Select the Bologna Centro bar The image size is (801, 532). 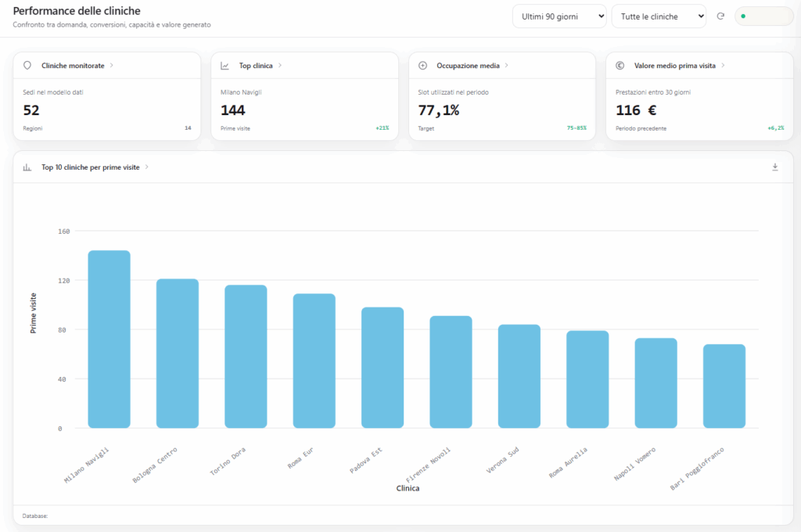178,354
